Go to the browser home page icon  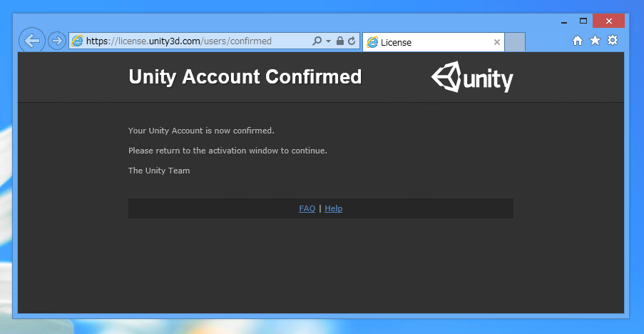pos(578,40)
